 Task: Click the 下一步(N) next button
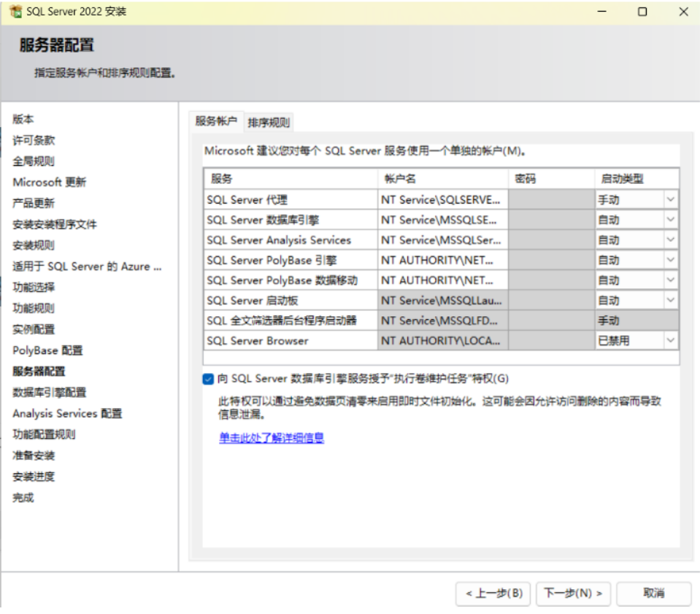[573, 594]
